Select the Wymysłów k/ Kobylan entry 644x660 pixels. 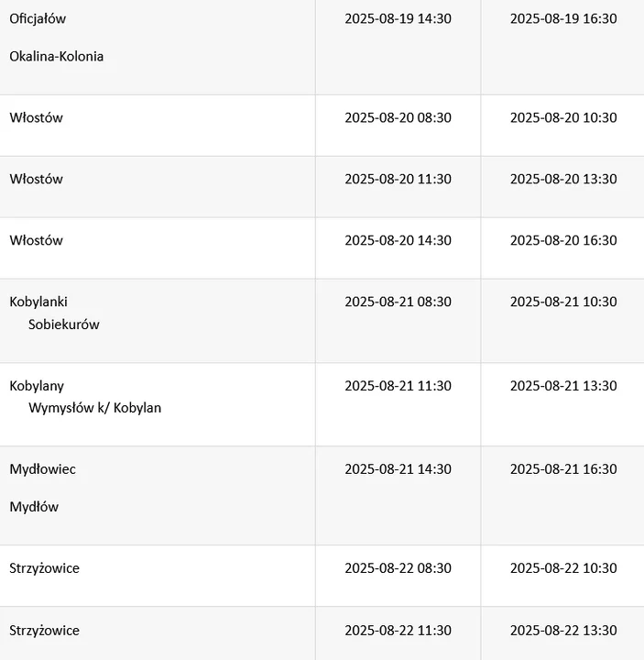click(94, 408)
